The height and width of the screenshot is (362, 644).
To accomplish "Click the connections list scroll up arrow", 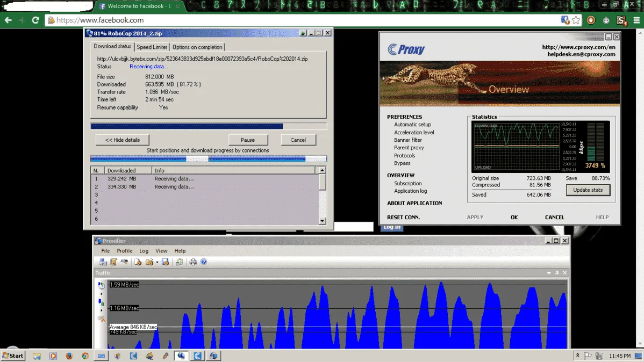I will 322,170.
